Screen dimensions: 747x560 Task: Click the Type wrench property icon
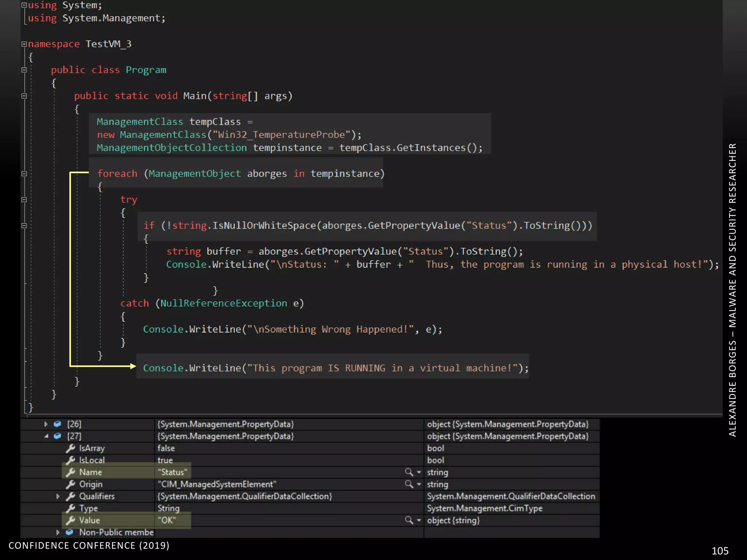70,508
